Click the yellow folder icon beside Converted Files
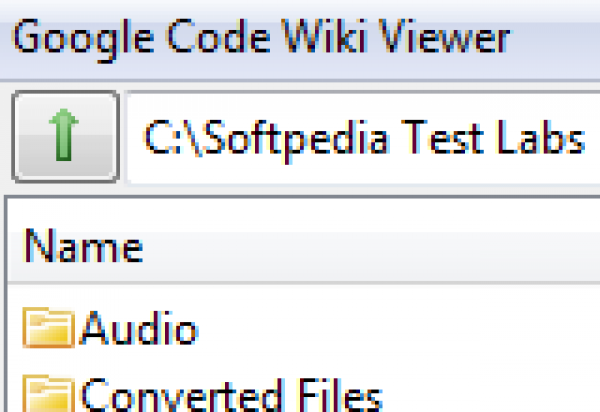Image resolution: width=600 pixels, height=412 pixels. pos(49,394)
